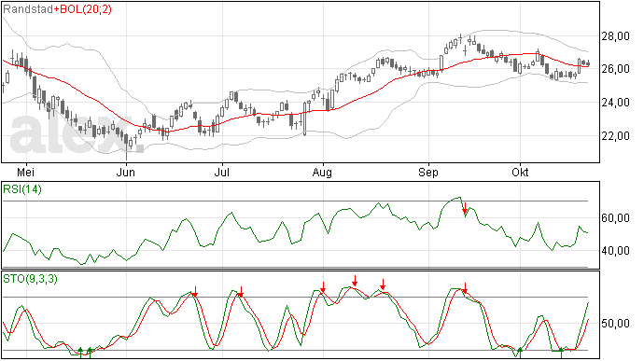Select the +BOL(20;2) indicator label
Image resolution: width=644 pixels, height=361 pixels.
click(82, 9)
